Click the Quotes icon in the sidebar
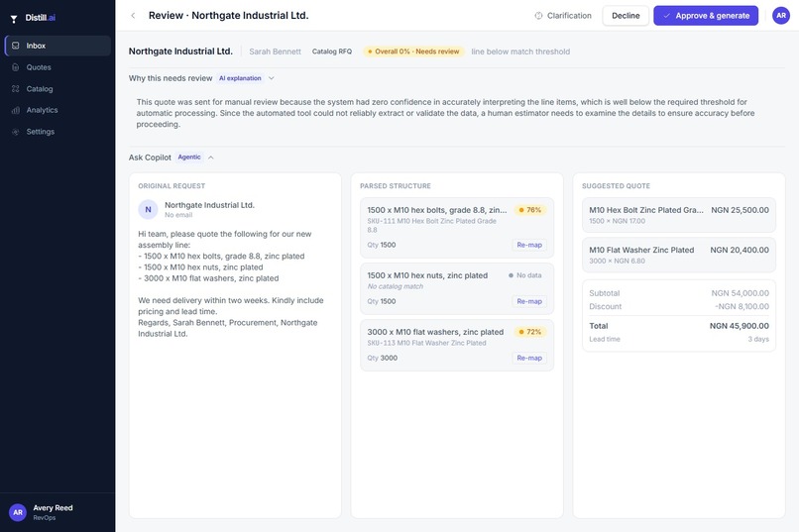The height and width of the screenshot is (532, 799). tap(15, 67)
